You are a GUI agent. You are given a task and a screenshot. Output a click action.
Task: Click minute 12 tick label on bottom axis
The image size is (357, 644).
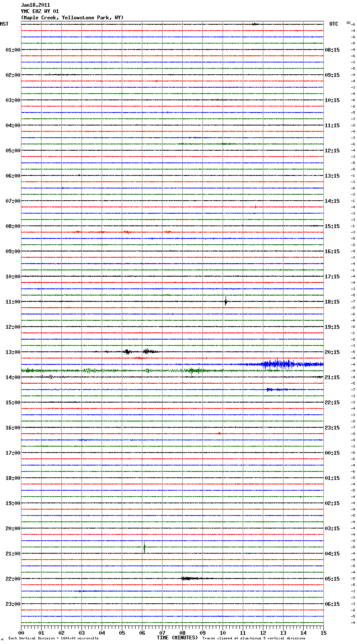pyautogui.click(x=263, y=632)
